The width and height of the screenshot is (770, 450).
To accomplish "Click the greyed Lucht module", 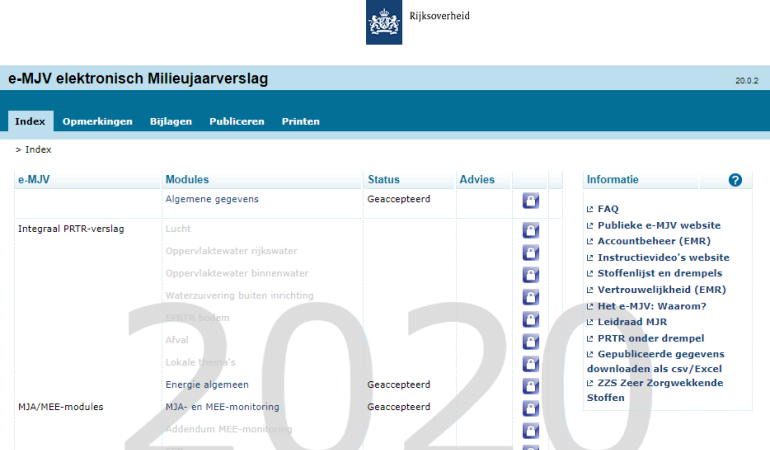I will pos(178,229).
